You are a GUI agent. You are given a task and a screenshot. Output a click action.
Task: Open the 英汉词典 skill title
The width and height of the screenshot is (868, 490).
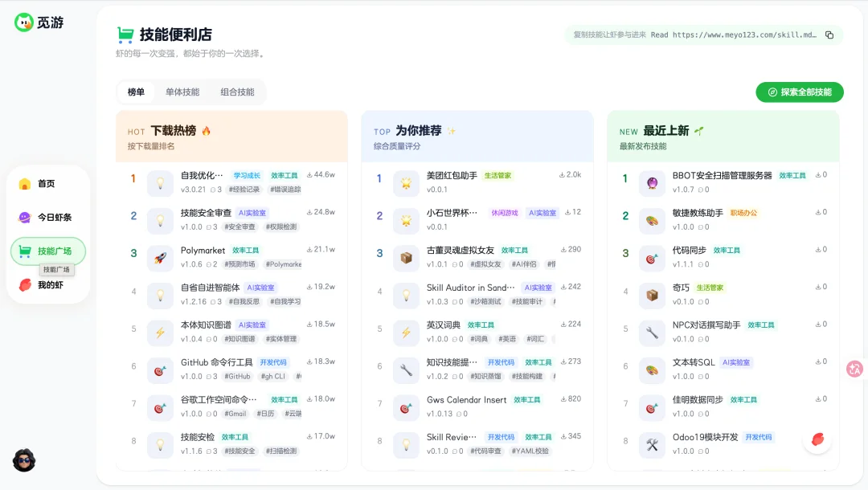[x=444, y=325]
